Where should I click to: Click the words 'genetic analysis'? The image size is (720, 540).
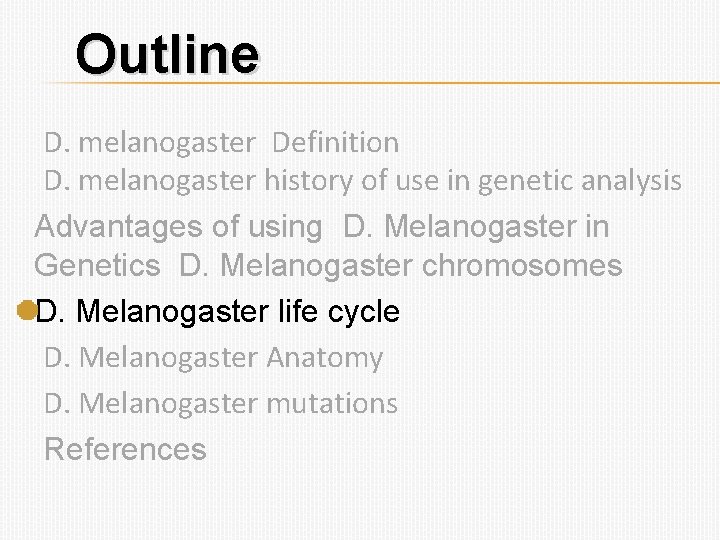click(583, 182)
